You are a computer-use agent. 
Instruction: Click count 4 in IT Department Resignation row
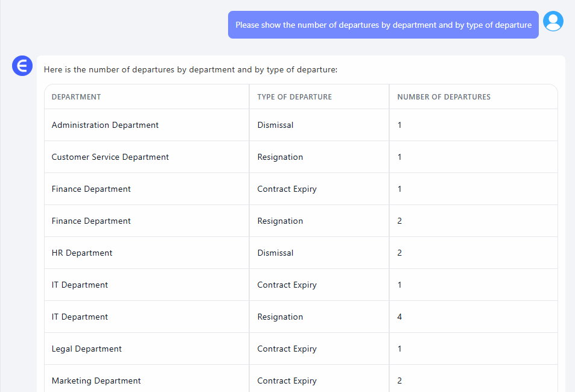coord(399,317)
